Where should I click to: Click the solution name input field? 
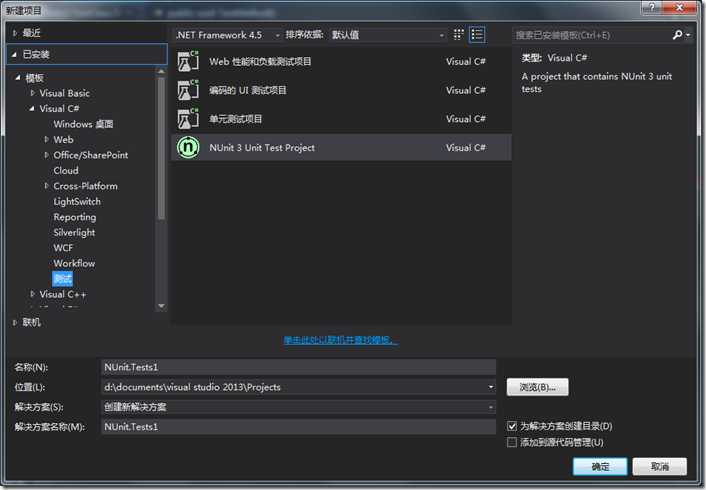tap(298, 426)
